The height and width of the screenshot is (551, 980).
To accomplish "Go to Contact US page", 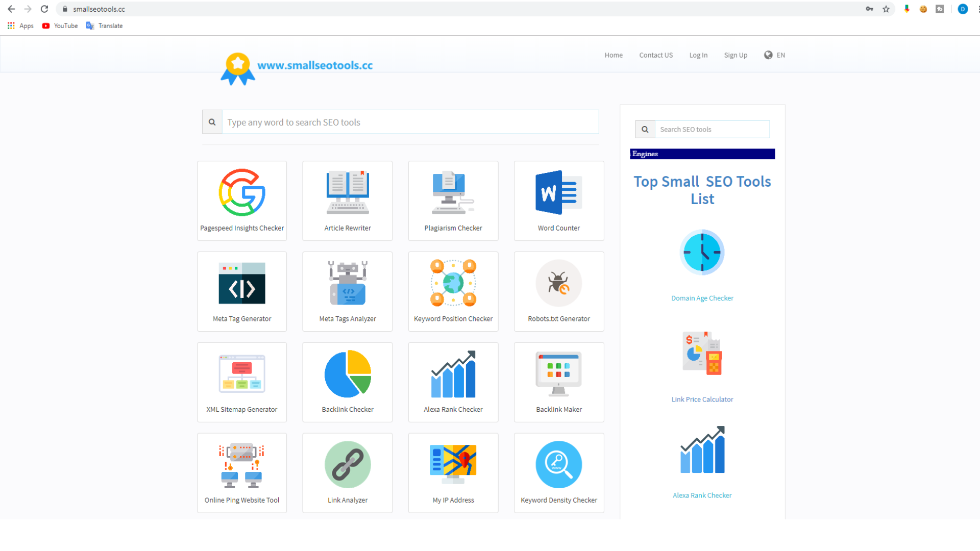I will 656,55.
